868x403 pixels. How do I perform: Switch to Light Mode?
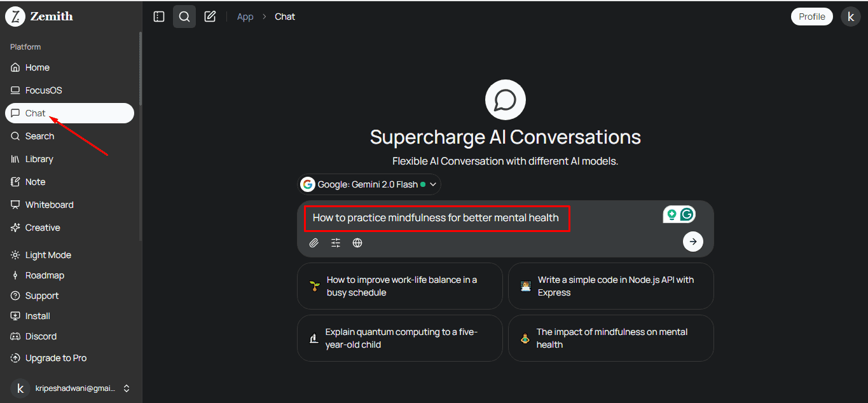(x=48, y=255)
